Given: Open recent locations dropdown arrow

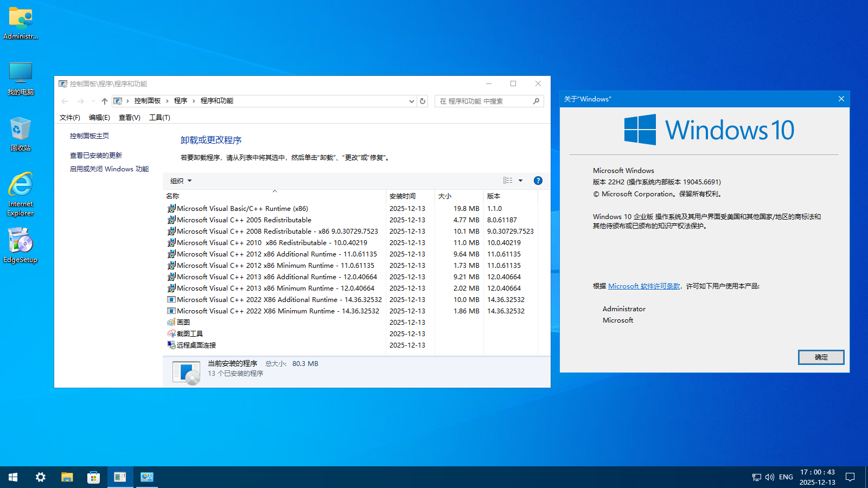Looking at the screenshot, I should click(x=93, y=101).
